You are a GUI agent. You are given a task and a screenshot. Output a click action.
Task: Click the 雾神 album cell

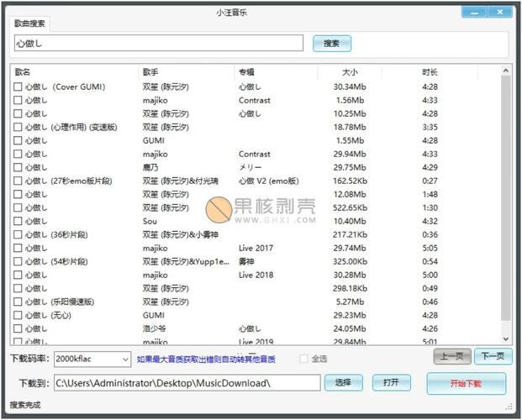point(246,261)
